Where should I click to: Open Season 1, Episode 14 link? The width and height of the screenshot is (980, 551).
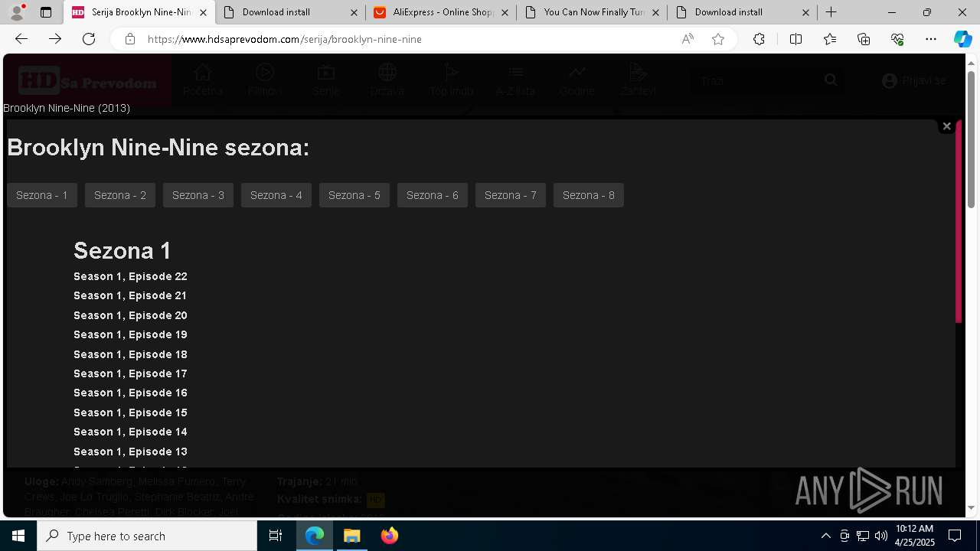pyautogui.click(x=130, y=432)
